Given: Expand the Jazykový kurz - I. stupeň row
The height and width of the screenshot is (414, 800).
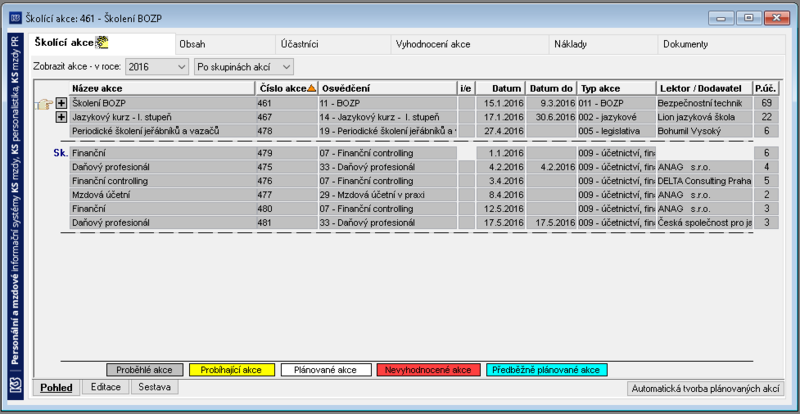Looking at the screenshot, I should click(x=61, y=117).
